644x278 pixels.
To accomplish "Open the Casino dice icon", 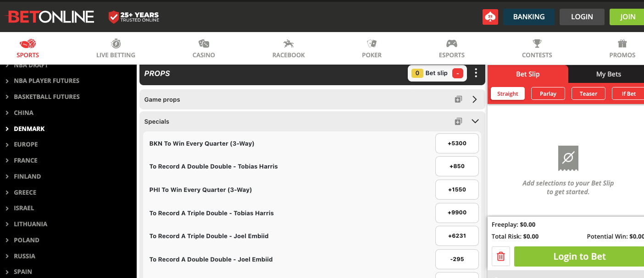I will (204, 44).
